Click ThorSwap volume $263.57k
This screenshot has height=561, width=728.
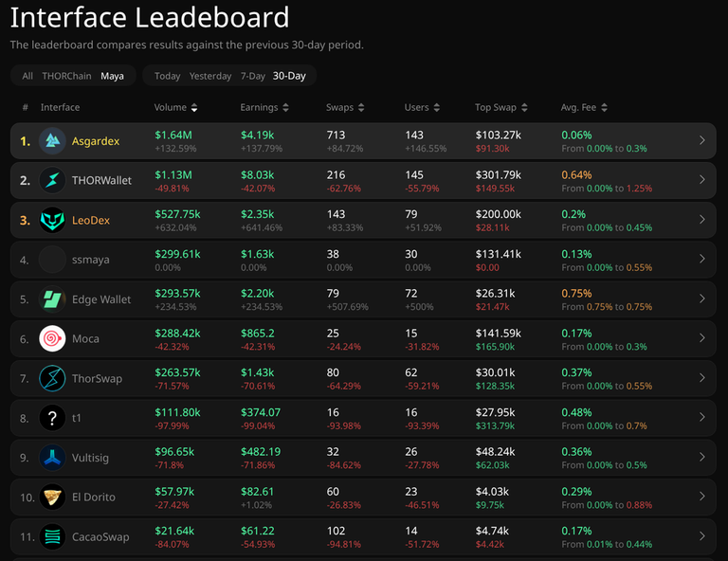[x=177, y=372]
